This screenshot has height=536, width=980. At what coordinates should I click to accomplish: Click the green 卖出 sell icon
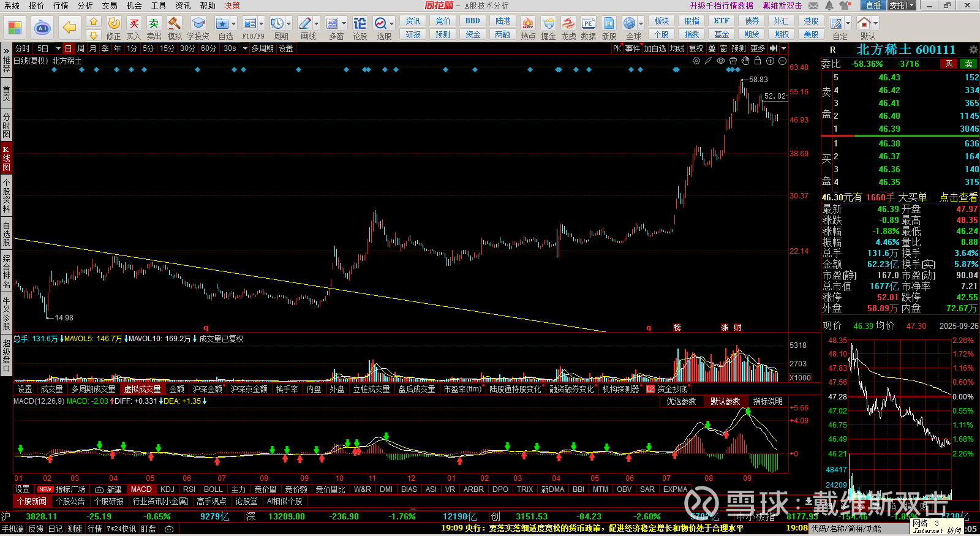154,23
